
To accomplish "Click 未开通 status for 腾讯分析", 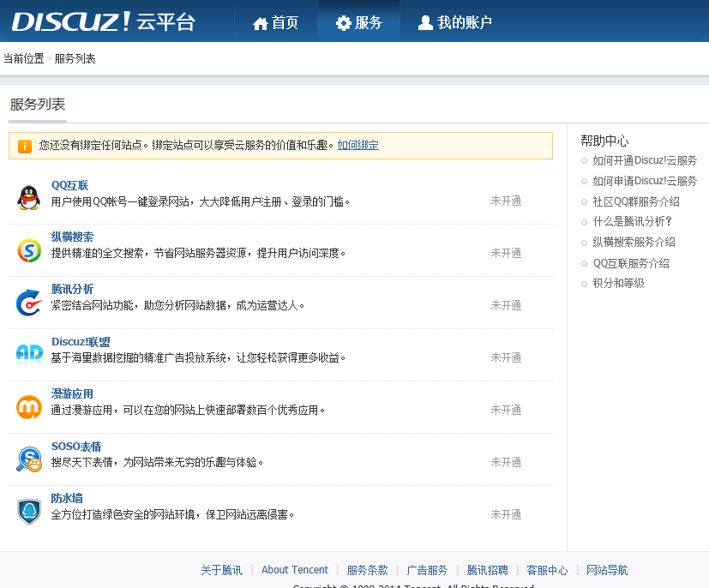I will point(506,305).
